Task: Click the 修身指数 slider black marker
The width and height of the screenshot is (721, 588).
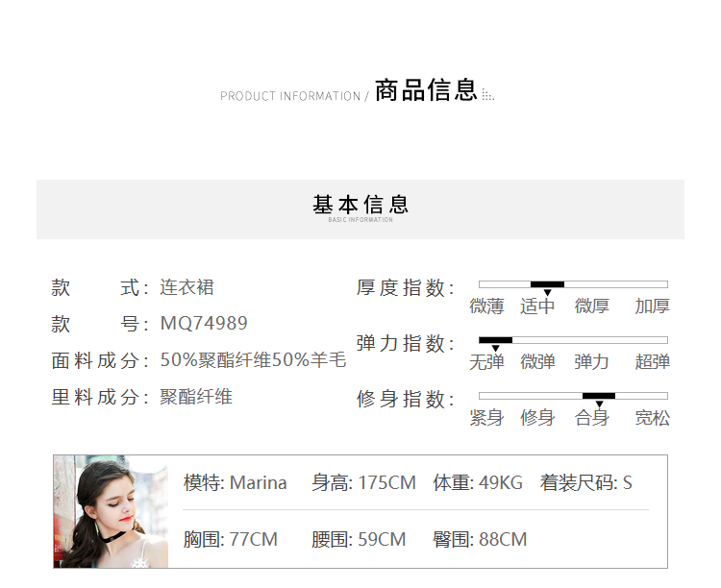Action: pyautogui.click(x=598, y=396)
